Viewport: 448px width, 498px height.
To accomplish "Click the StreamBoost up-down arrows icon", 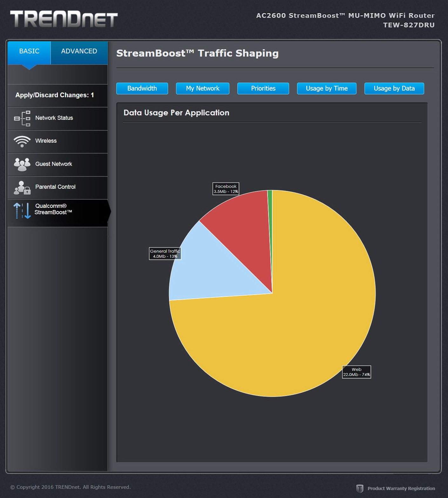I will (x=22, y=211).
